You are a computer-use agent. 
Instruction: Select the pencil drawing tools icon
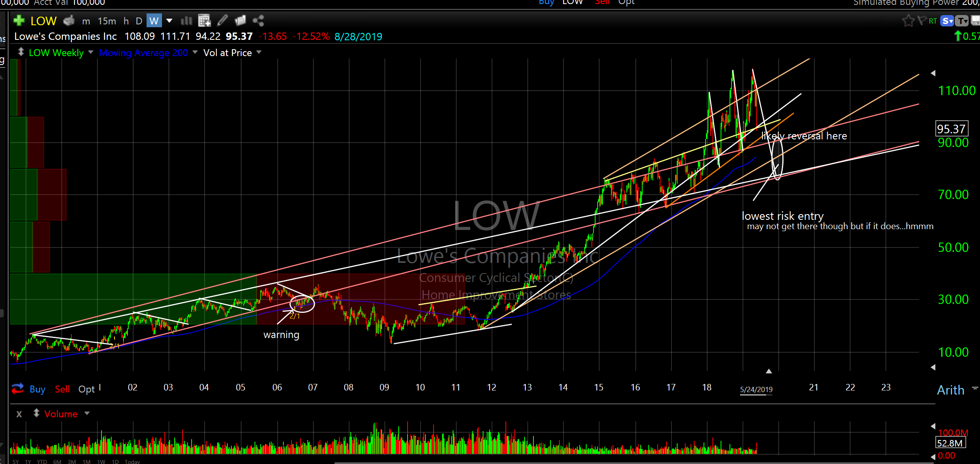(222, 20)
